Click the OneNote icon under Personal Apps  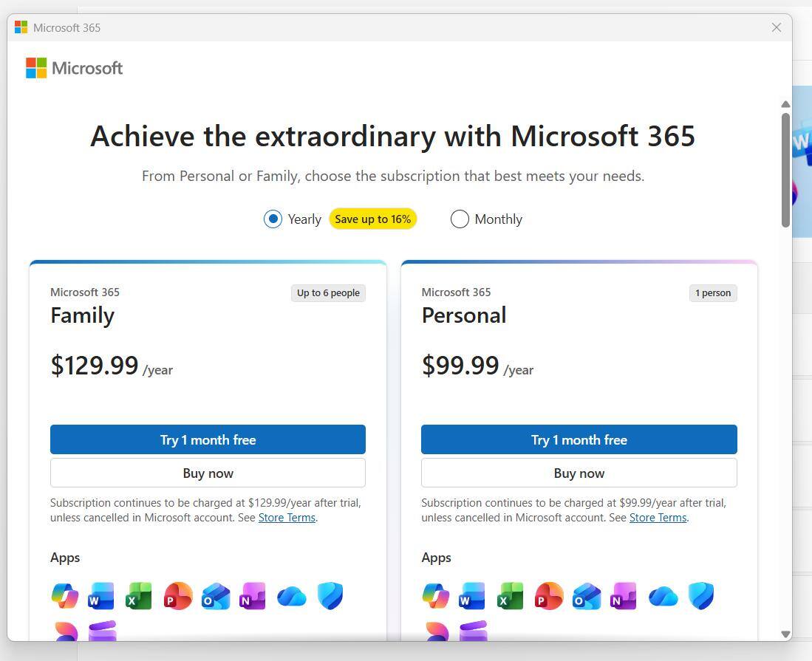point(624,596)
